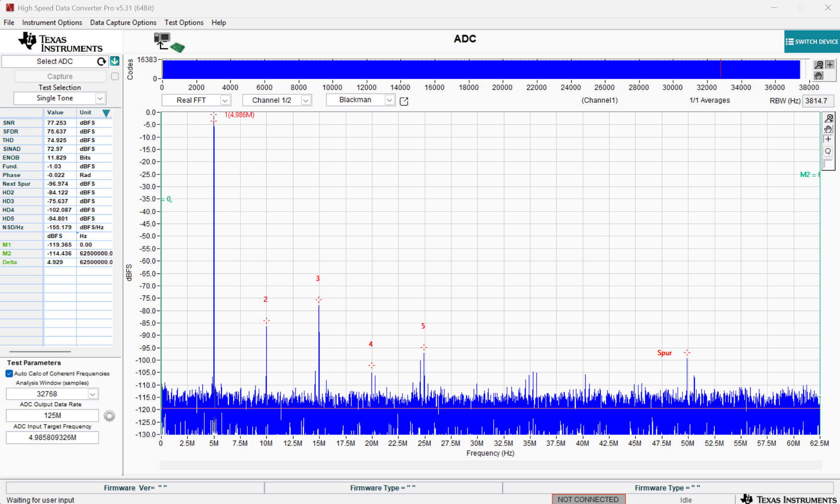The image size is (840, 504).
Task: Click the refresh icon in the Select ADC field
Action: (101, 61)
